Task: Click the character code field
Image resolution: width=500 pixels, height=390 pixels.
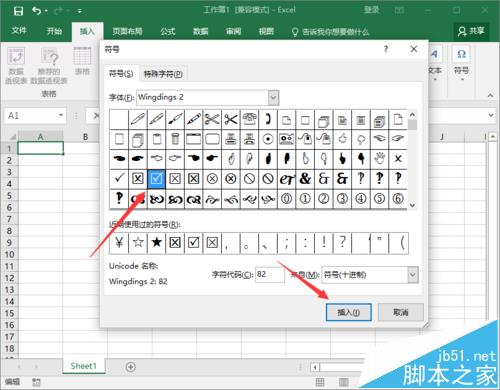Action: click(x=270, y=275)
